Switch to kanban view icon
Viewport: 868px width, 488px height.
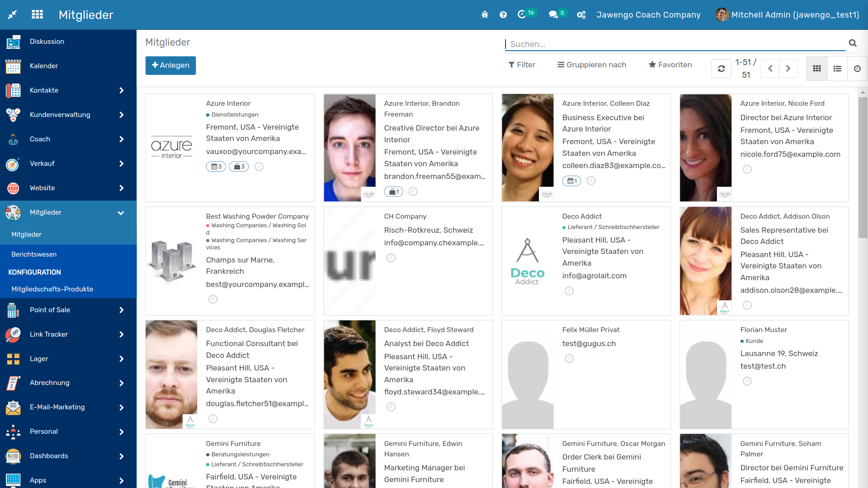click(816, 69)
